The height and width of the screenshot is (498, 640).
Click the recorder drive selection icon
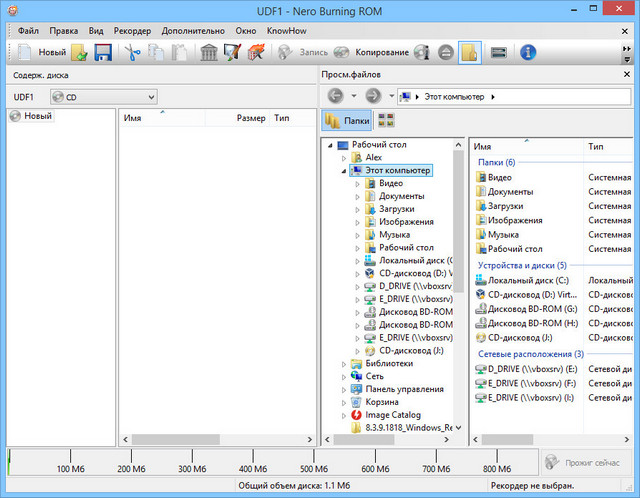[497, 52]
